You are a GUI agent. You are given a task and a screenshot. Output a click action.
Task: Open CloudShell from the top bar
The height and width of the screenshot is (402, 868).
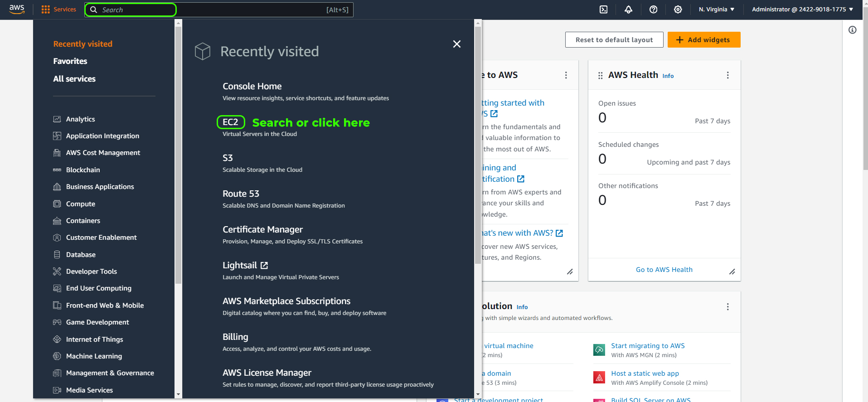pos(604,10)
